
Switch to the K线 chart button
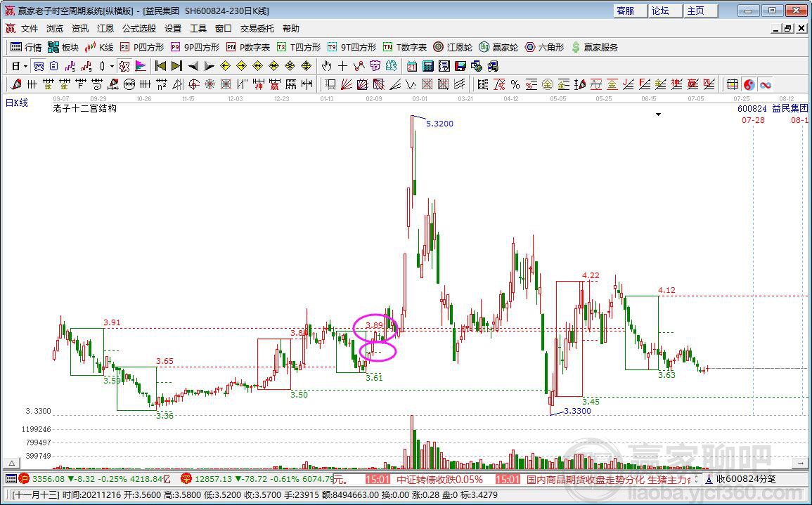tap(99, 47)
